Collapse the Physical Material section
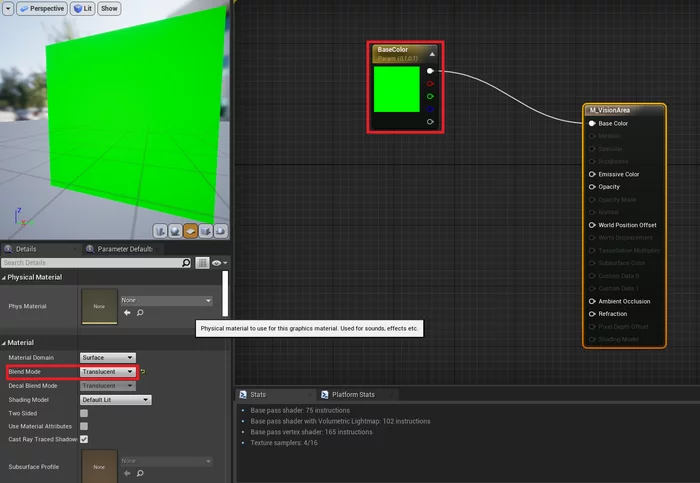The image size is (700, 483). [4, 278]
